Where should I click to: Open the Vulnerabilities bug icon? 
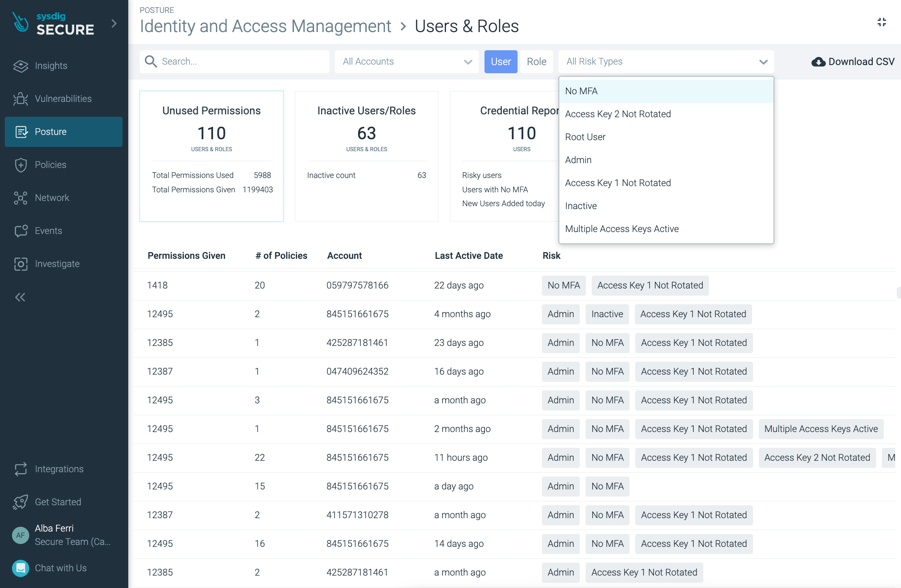21,99
